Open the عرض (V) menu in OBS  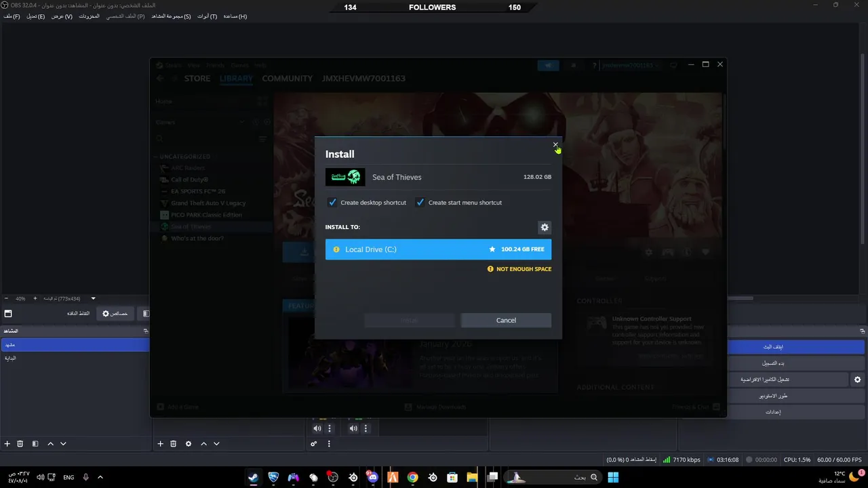tap(62, 16)
